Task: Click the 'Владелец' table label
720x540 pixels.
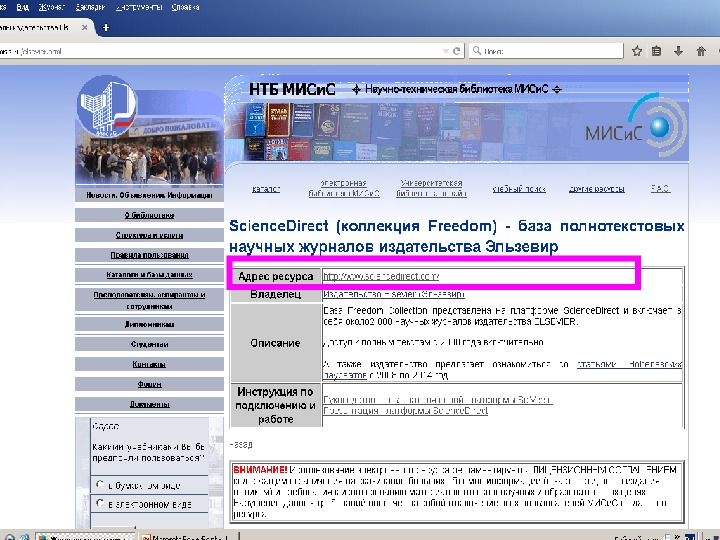Action: 276,294
